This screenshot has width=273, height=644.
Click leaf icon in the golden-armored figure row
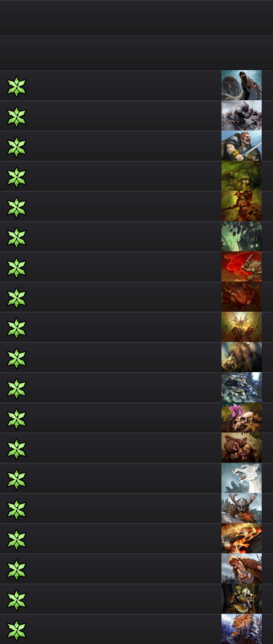pos(17,600)
